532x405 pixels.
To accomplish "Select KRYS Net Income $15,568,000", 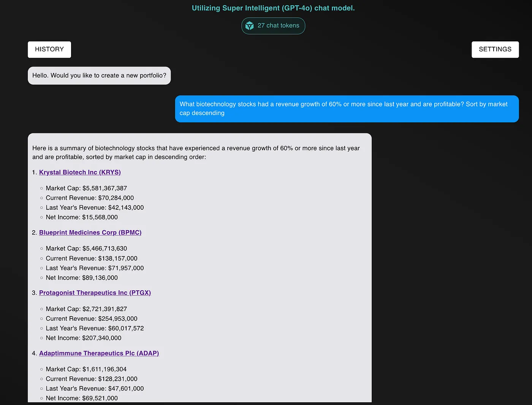I will pos(82,217).
